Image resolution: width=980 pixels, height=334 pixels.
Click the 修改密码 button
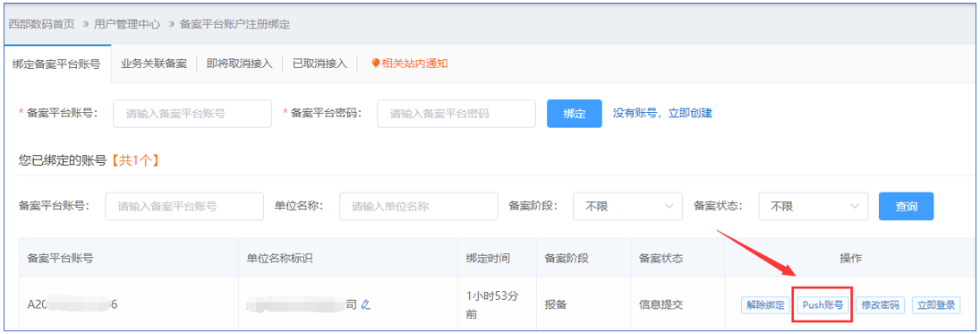(x=880, y=305)
